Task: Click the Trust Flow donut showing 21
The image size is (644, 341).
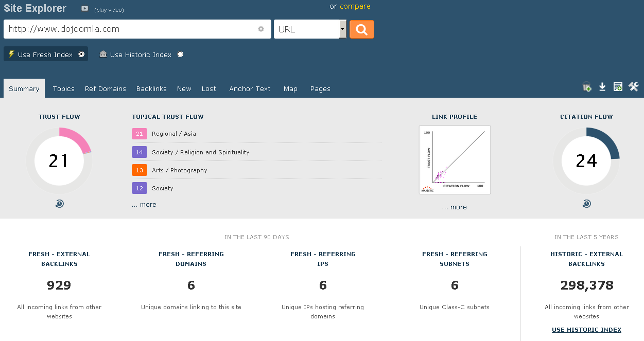Action: tap(59, 160)
